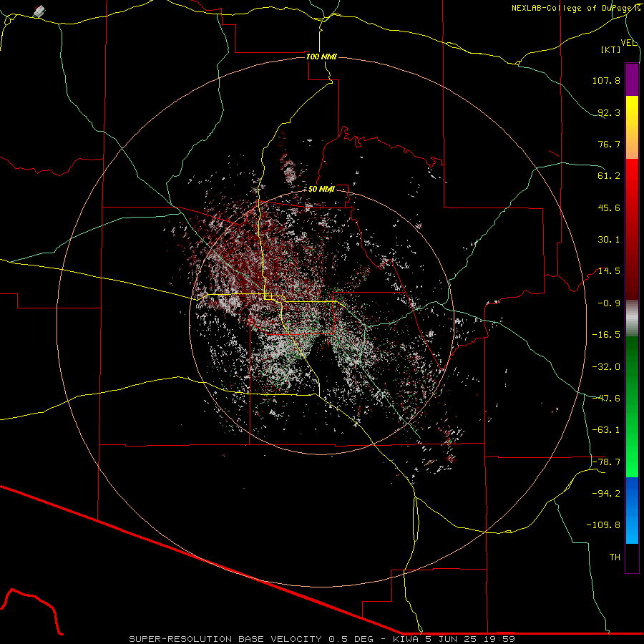Click the NEXLAB-College of DuPage credit text

(575, 8)
